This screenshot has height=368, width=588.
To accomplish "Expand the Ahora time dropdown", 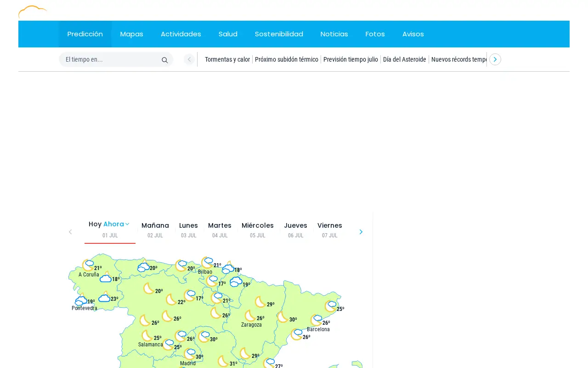I will 116,224.
